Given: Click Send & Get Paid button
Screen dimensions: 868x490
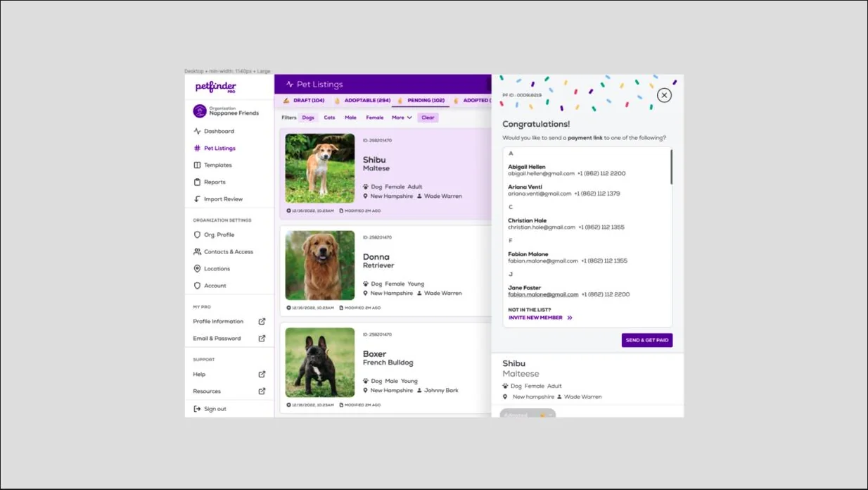Looking at the screenshot, I should point(647,340).
